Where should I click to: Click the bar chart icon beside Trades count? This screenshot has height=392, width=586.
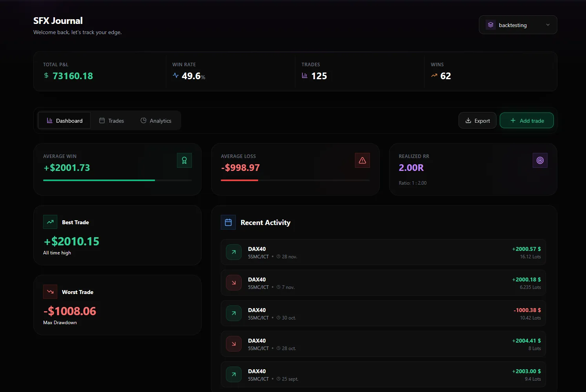[305, 76]
